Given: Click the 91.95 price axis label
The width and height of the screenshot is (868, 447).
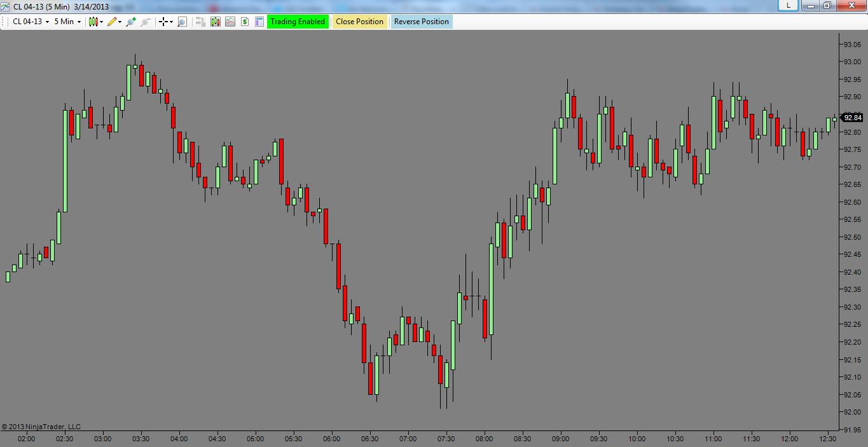Looking at the screenshot, I should (851, 430).
